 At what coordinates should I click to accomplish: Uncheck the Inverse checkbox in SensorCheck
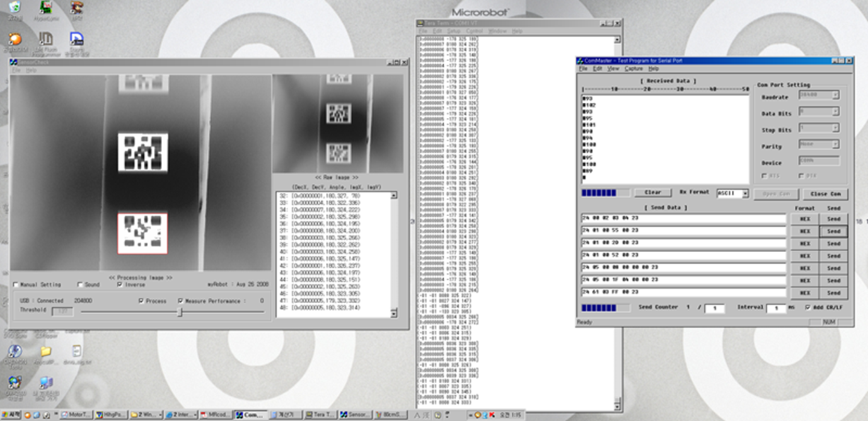(120, 285)
